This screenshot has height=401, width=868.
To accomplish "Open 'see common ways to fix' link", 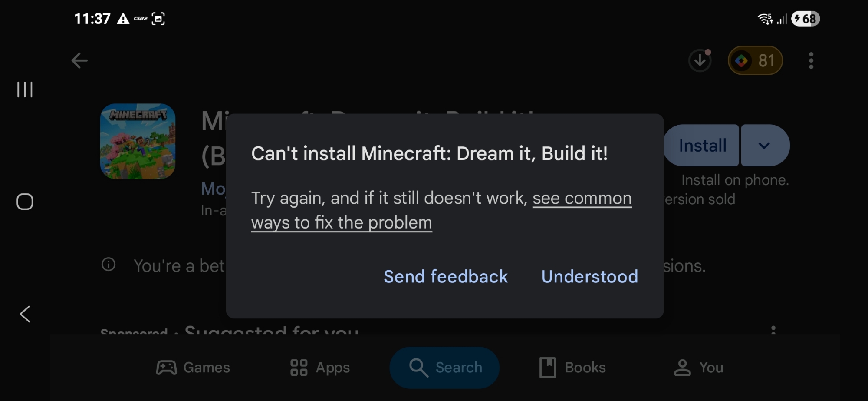I will point(441,210).
